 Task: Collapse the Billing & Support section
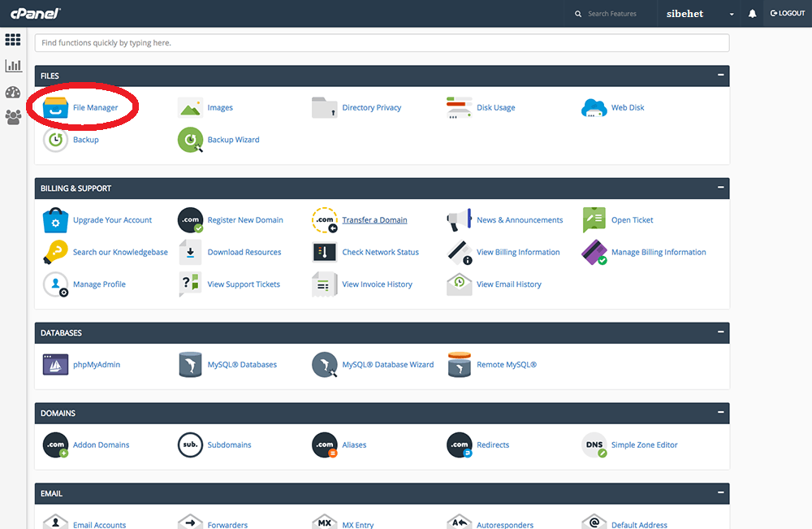coord(720,188)
